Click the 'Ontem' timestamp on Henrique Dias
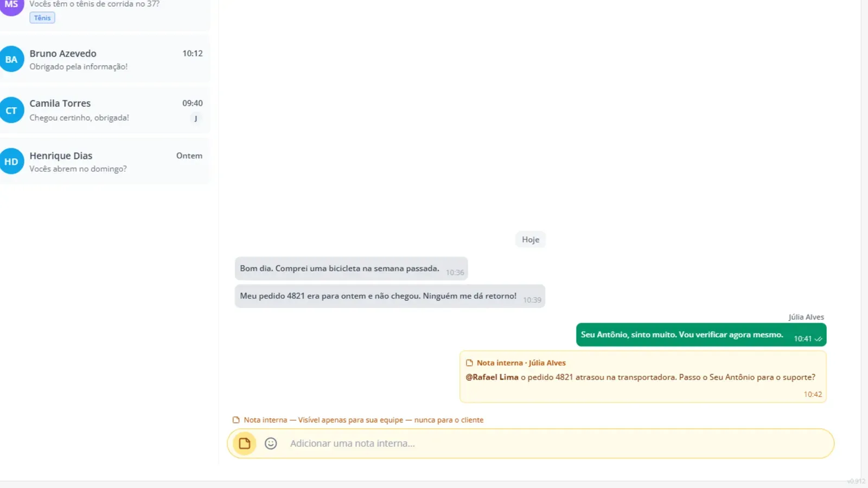This screenshot has height=488, width=868. 189,156
